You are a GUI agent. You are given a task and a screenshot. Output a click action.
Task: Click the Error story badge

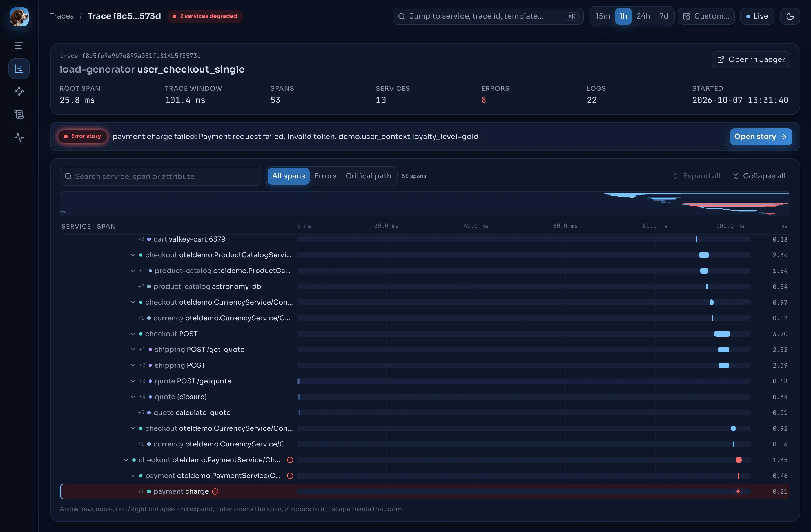[83, 136]
